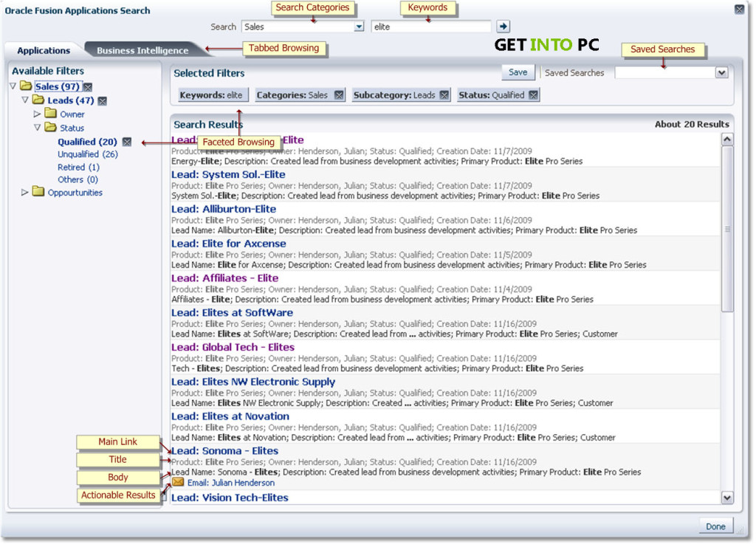The height and width of the screenshot is (544, 756).
Task: Select the Oppourtunities filter label
Action: click(x=75, y=193)
